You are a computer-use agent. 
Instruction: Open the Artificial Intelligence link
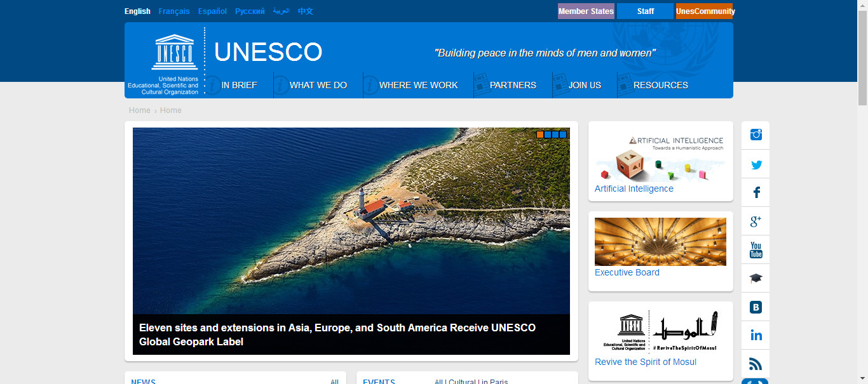(x=634, y=189)
